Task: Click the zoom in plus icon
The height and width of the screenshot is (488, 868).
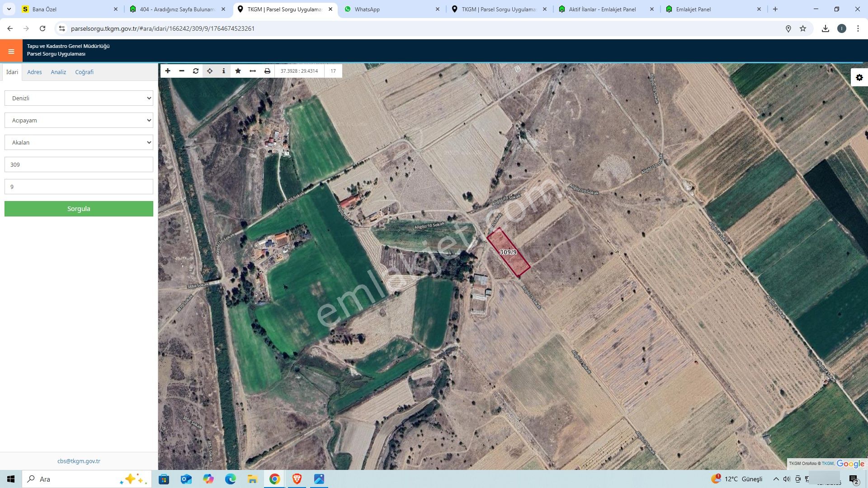Action: click(x=168, y=71)
